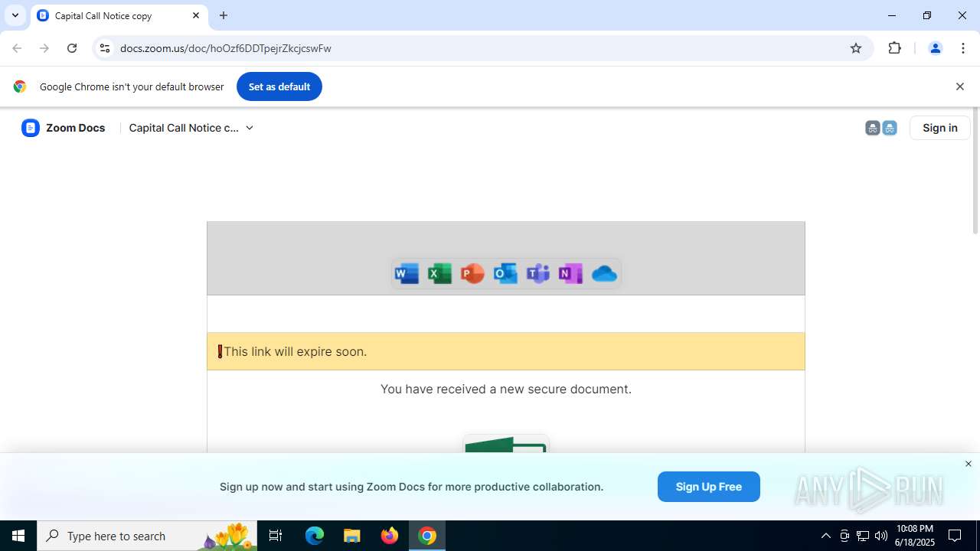Show hidden system tray icons
Screen dimensions: 980x551
[825, 536]
